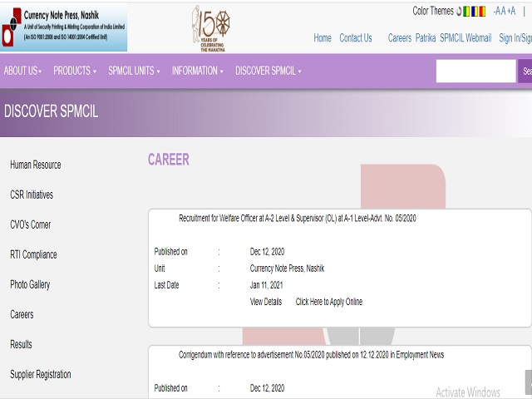Open Careers in the left sidebar
The width and height of the screenshot is (532, 399).
[22, 314]
